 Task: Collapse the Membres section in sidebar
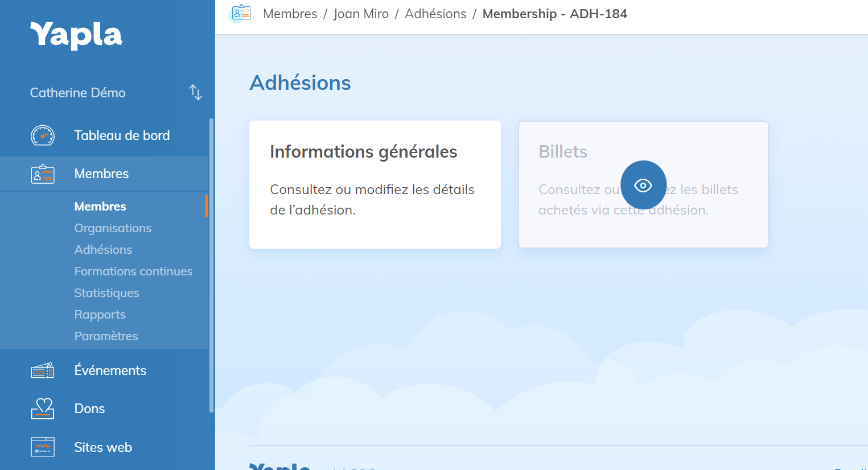pyautogui.click(x=101, y=174)
